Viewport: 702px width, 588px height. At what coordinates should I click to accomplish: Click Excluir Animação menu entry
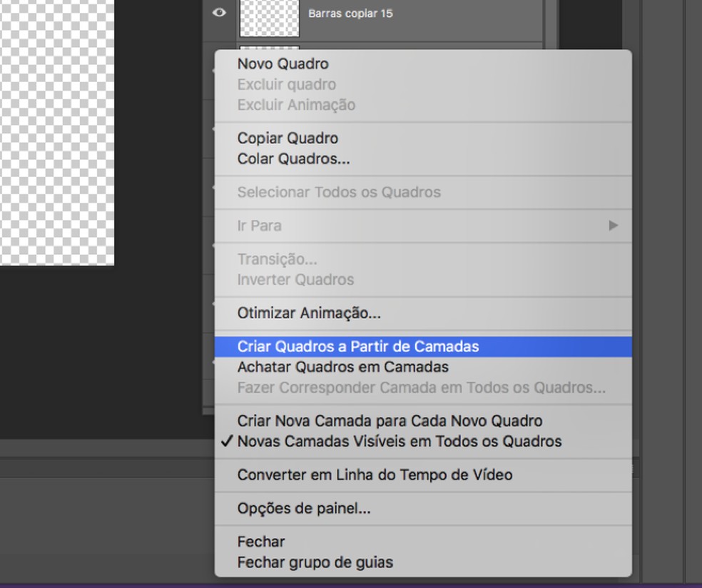(423, 105)
